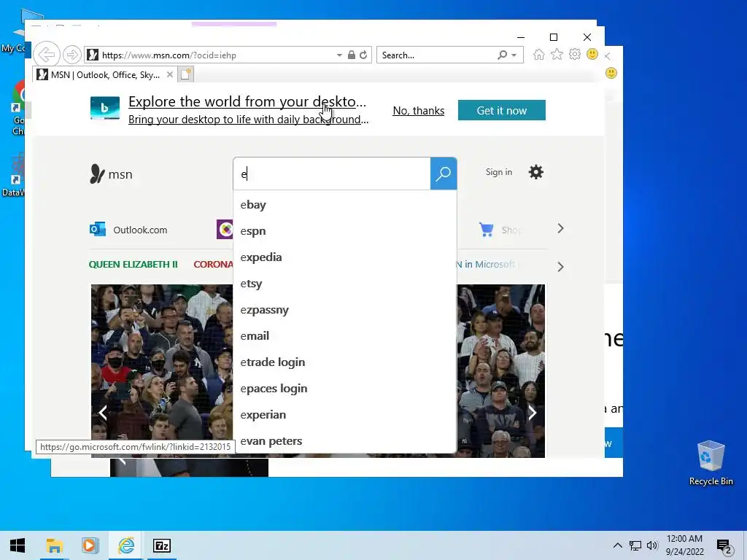Click the smiley icon in the background window
The image size is (747, 560).
611,73
